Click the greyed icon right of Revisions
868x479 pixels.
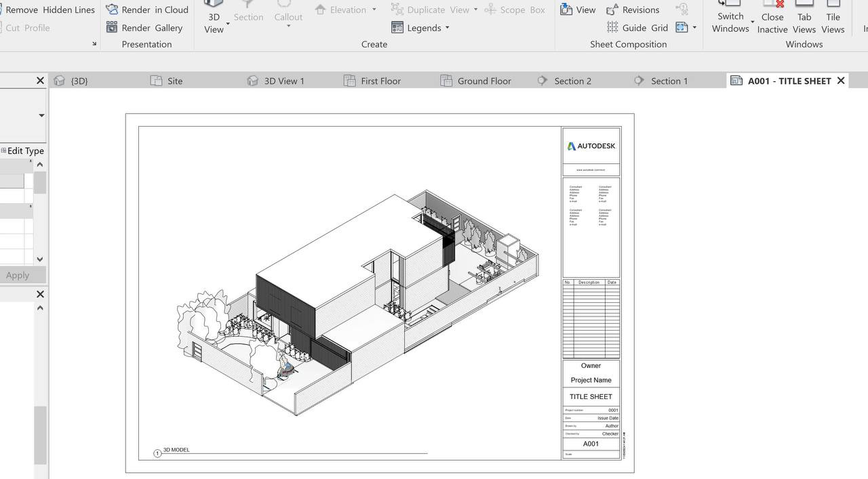pos(682,9)
